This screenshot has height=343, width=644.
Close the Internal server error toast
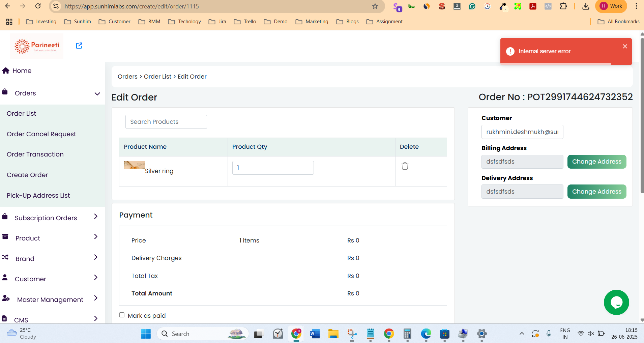pyautogui.click(x=625, y=47)
